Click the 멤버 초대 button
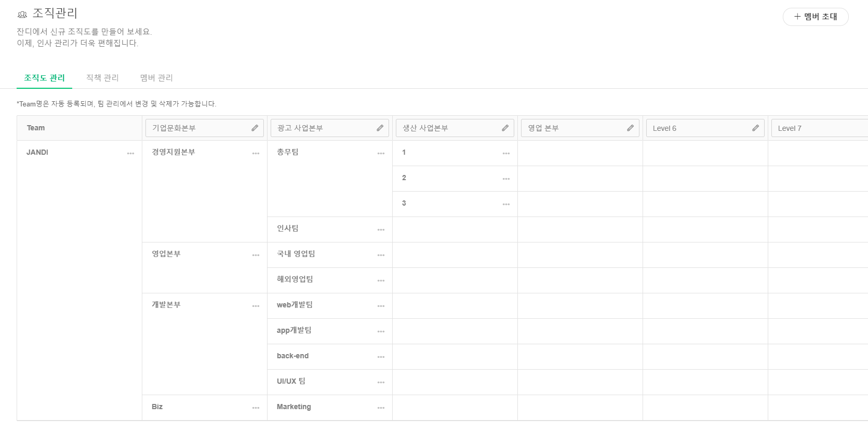The height and width of the screenshot is (432, 868). coord(815,17)
